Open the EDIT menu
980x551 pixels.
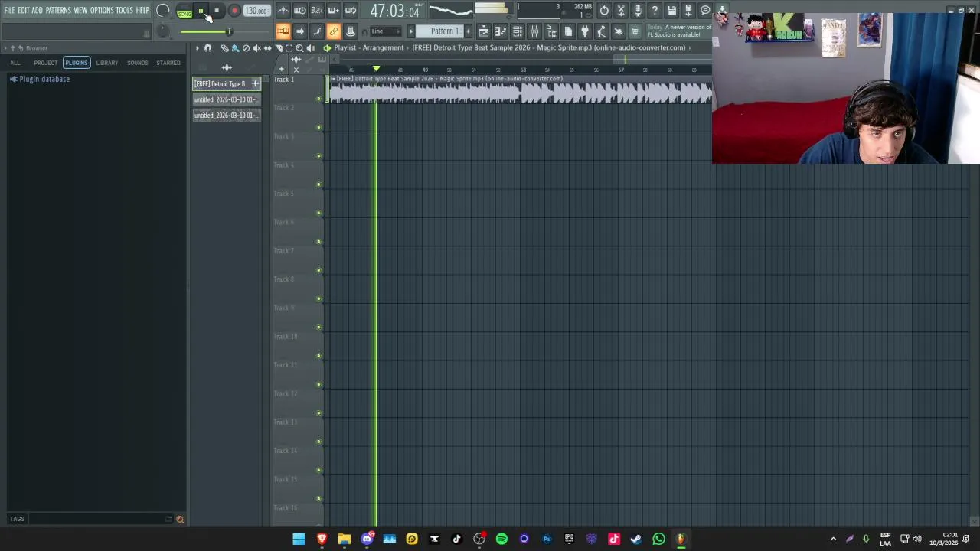(x=24, y=10)
